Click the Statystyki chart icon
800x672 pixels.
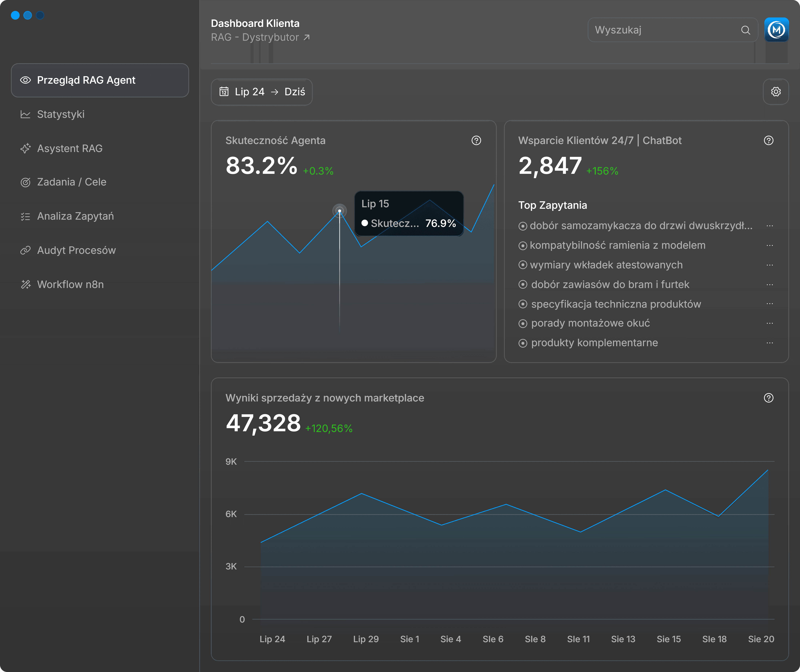[25, 114]
